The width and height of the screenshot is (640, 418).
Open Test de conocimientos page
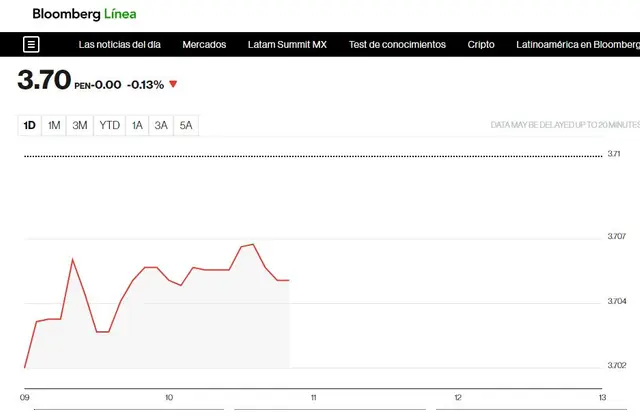tap(397, 45)
